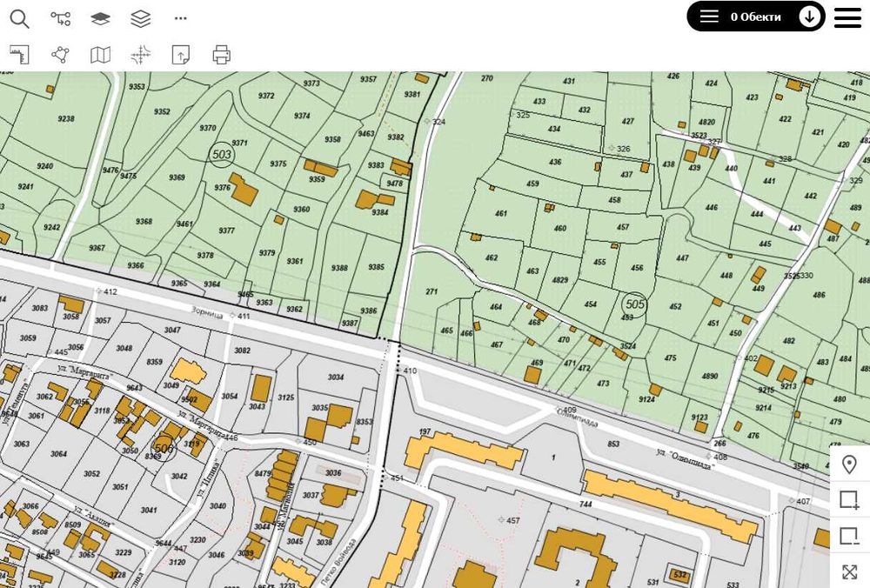This screenshot has width=870, height=588.
Task: Open the search magnifier tool
Action: (19, 19)
